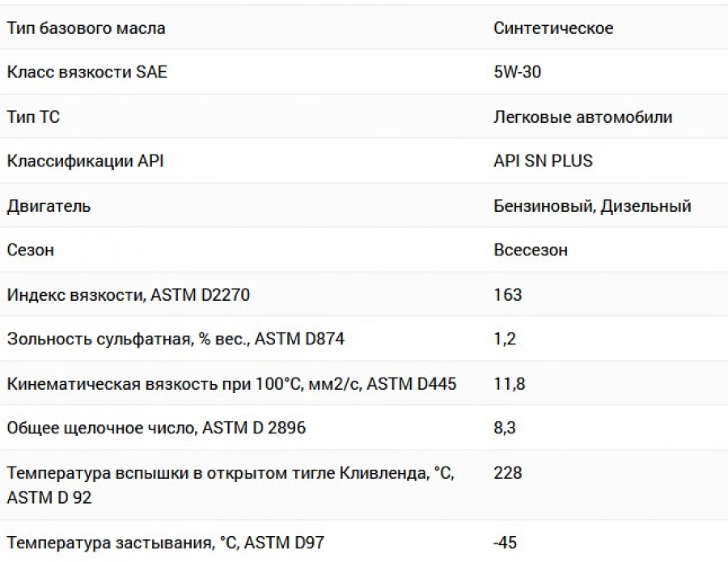Click the 'Тип ТС' label
Viewport: 728px width, 562px height.
pos(33,117)
